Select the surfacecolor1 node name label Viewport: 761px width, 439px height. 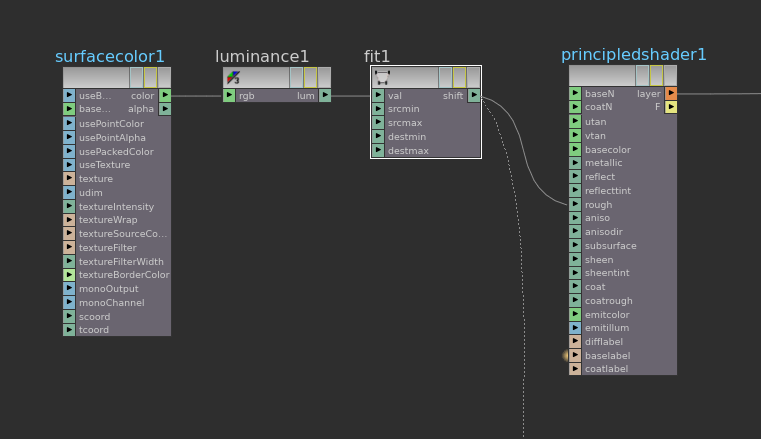click(x=110, y=56)
